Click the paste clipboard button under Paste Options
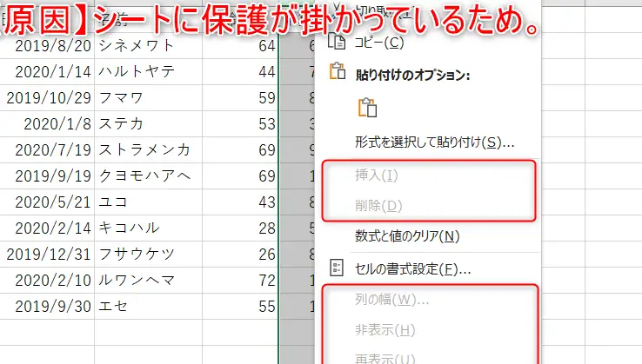 (366, 108)
